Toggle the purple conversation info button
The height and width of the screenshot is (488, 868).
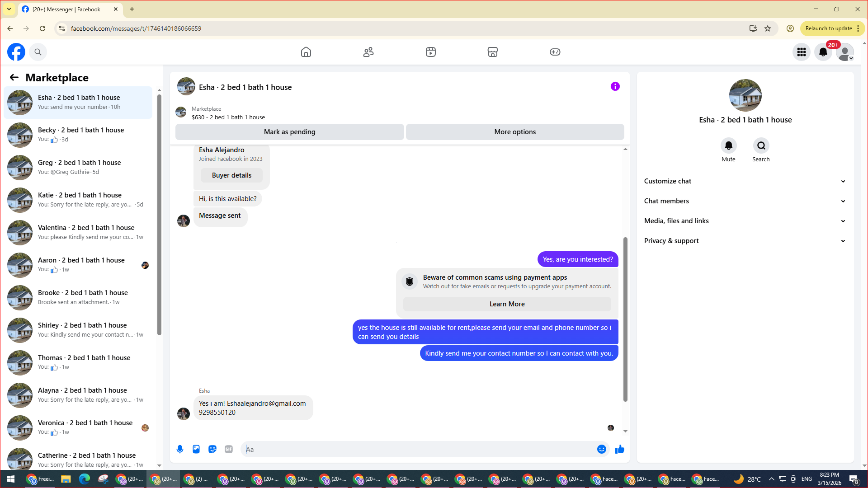615,86
